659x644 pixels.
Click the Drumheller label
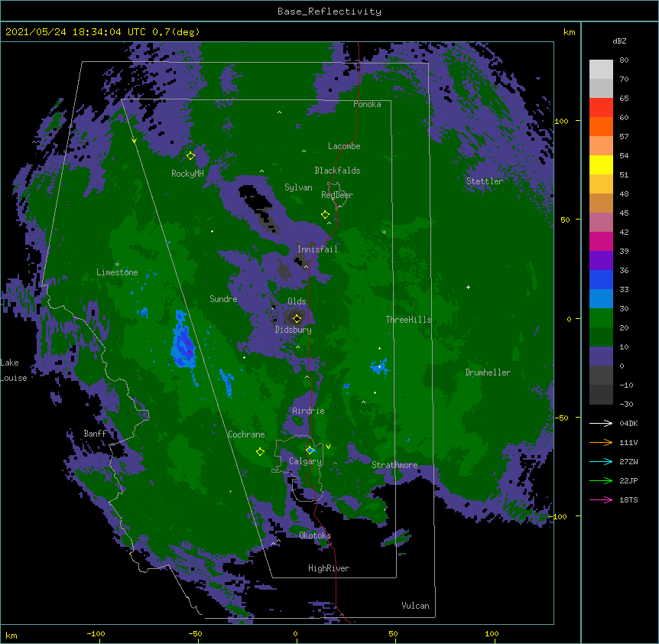click(488, 372)
